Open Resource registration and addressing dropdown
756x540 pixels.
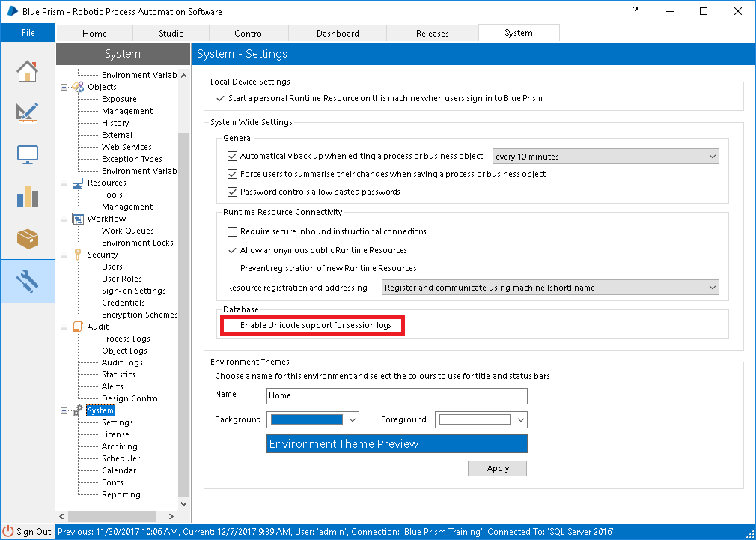(550, 288)
